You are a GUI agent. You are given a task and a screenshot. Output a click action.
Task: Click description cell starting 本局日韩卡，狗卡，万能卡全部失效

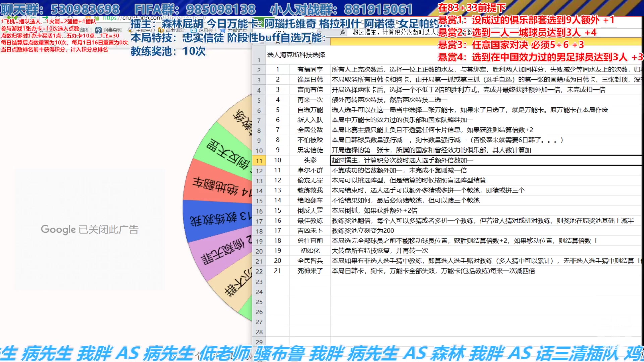click(x=485, y=271)
